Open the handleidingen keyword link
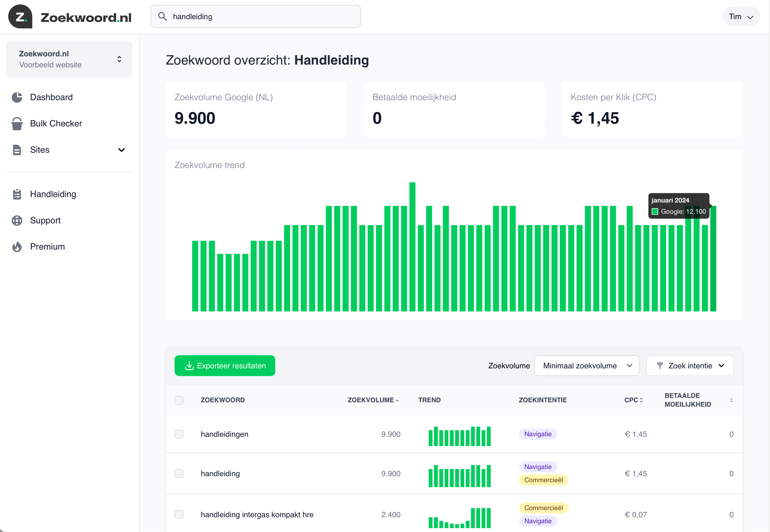 tap(224, 434)
